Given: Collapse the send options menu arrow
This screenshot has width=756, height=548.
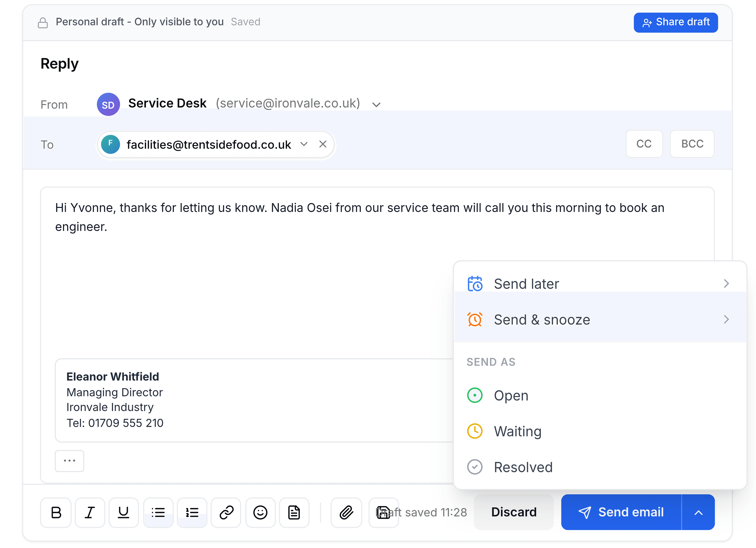Looking at the screenshot, I should (698, 512).
